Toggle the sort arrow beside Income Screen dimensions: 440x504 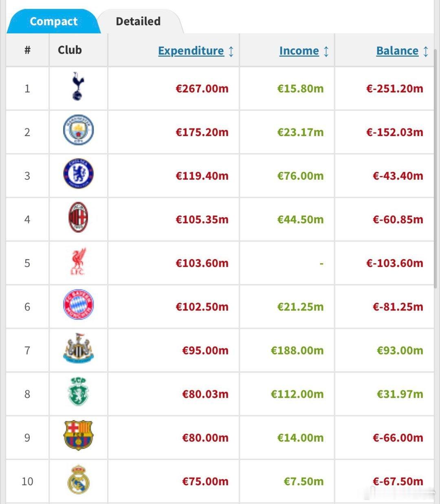(x=326, y=51)
